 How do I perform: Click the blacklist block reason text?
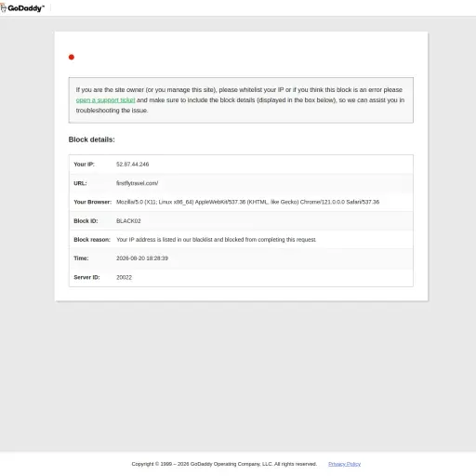(x=216, y=240)
